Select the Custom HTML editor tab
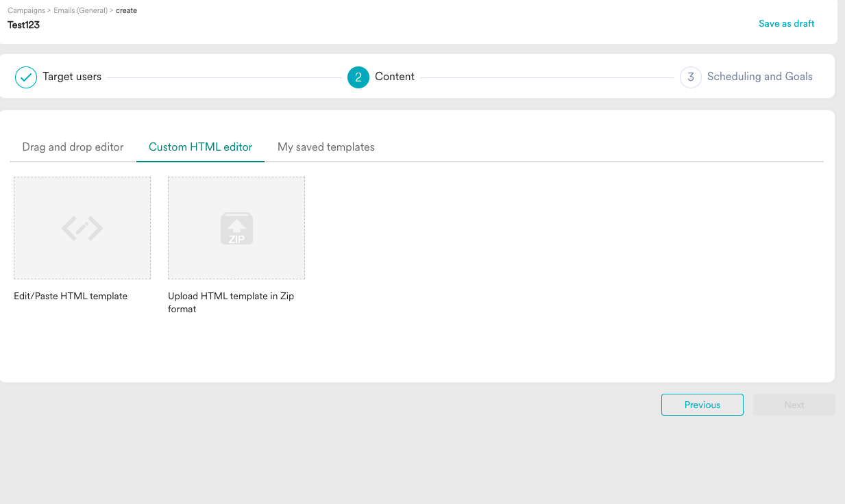 coord(200,147)
